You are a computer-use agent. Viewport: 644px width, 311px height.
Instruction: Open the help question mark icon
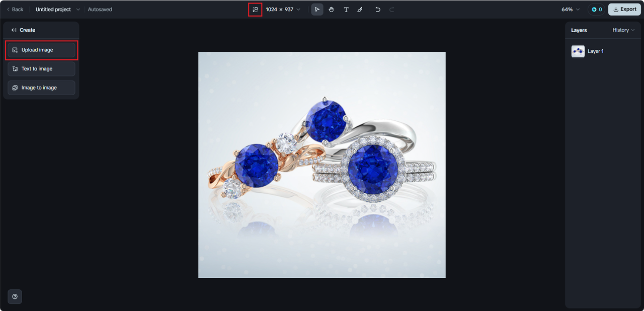coord(15,297)
